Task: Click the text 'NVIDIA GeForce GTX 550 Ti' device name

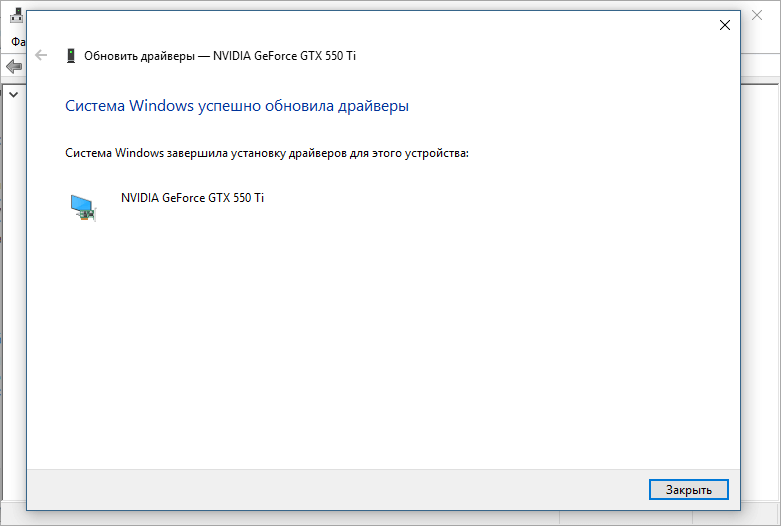Action: [192, 198]
